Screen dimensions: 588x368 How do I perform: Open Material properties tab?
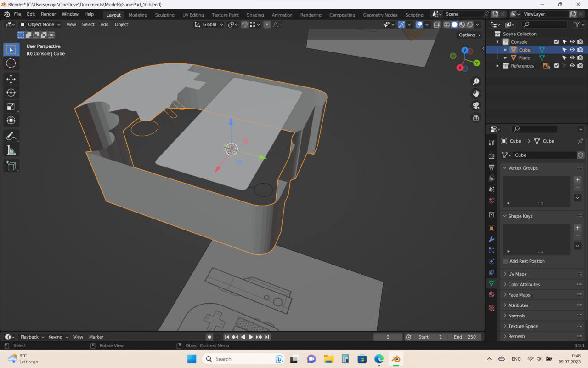tap(492, 294)
